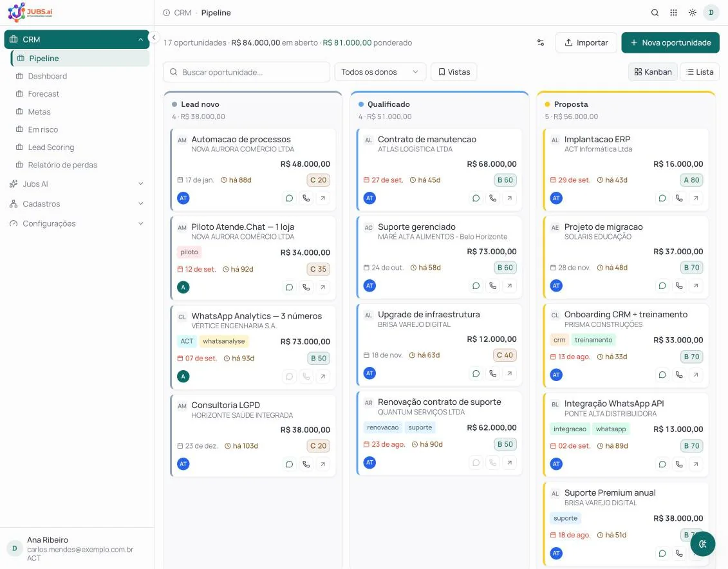Open pipeline filter settings sliders icon
Viewport: 728px width, 569px height.
pos(541,42)
